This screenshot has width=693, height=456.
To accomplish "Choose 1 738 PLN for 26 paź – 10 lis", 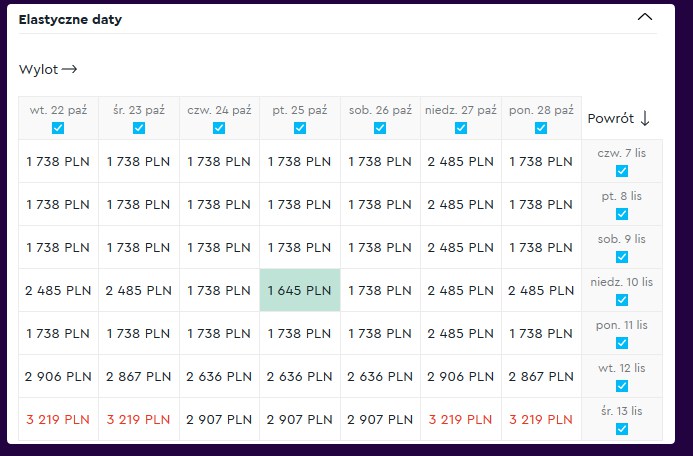I will tap(380, 290).
